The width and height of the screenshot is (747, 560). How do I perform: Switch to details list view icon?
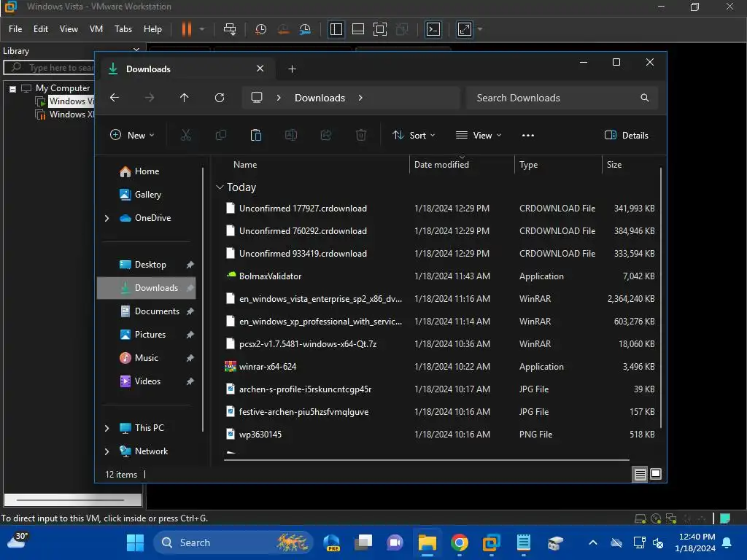640,474
